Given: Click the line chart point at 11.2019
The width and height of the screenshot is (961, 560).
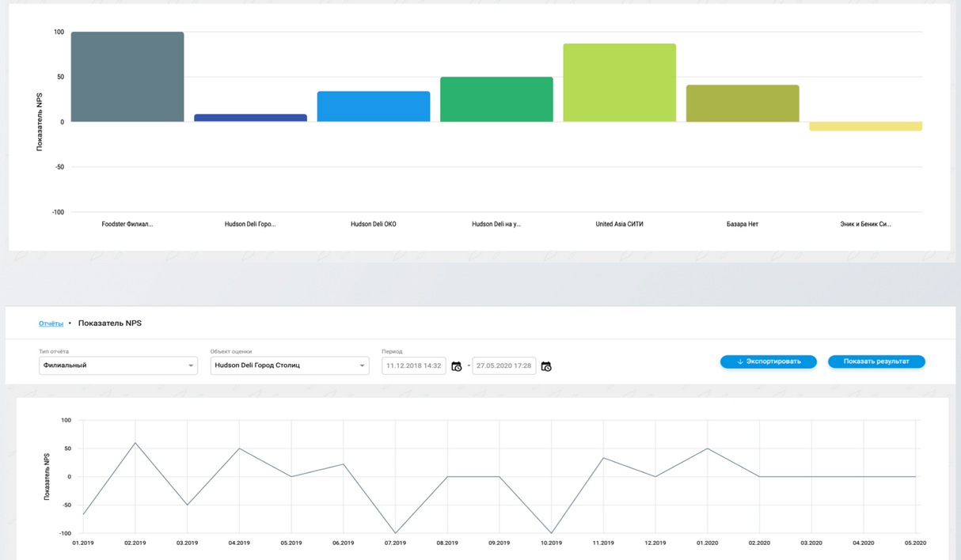Looking at the screenshot, I should [603, 458].
